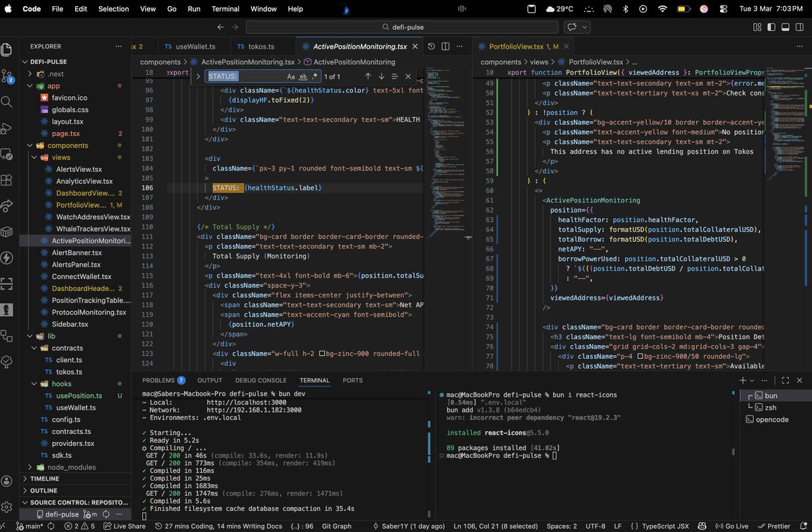Close the terminal panel

click(x=800, y=380)
